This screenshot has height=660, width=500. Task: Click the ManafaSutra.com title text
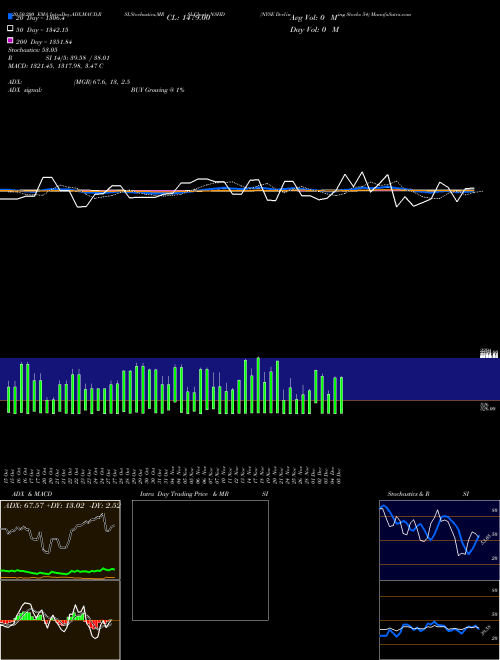point(391,14)
